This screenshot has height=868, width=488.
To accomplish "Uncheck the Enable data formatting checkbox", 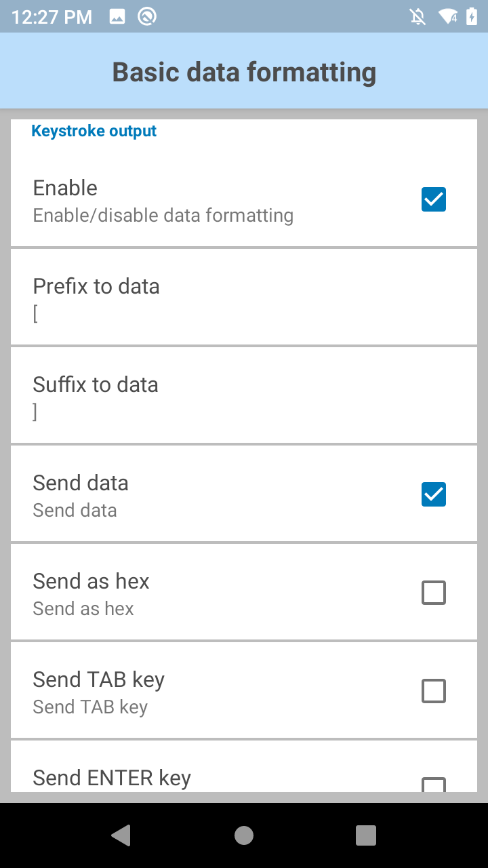I will click(434, 199).
